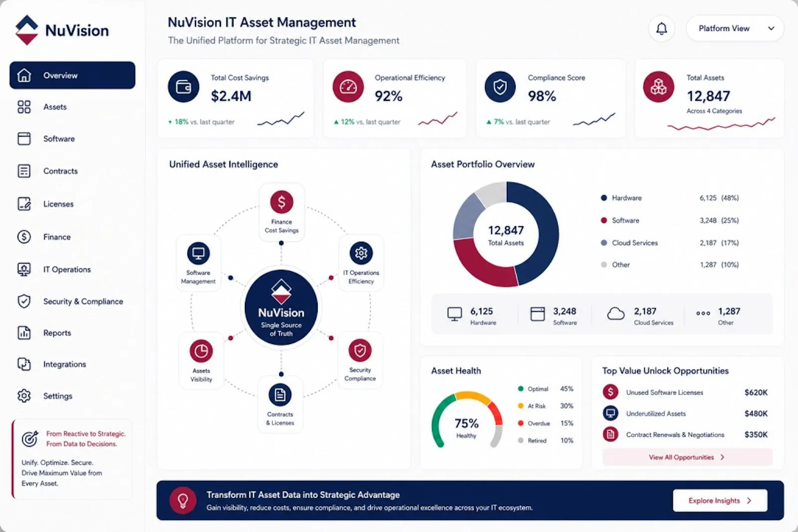
Task: Click the NuVision logo in the sidebar
Action: (x=62, y=30)
